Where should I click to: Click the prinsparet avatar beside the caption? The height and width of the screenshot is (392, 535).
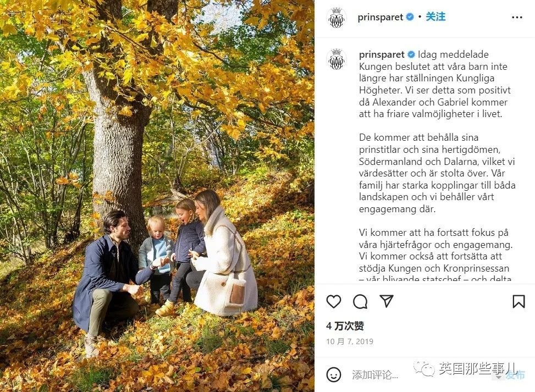click(x=337, y=59)
